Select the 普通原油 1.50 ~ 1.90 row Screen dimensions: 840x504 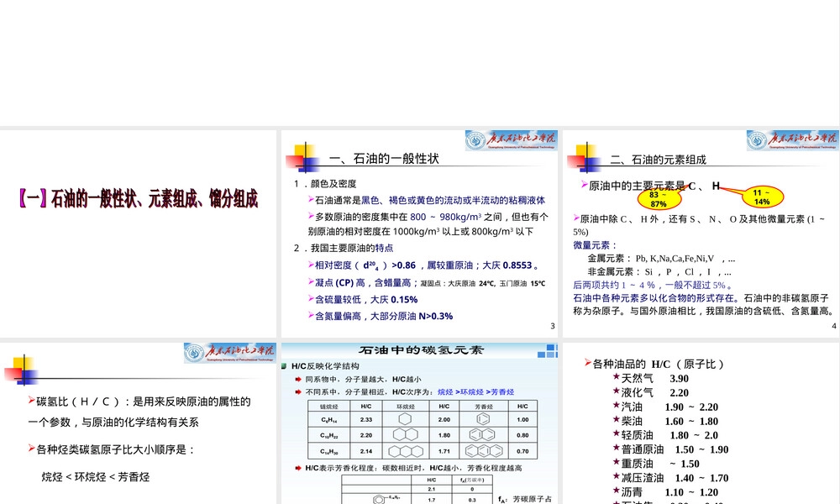pyautogui.click(x=670, y=449)
